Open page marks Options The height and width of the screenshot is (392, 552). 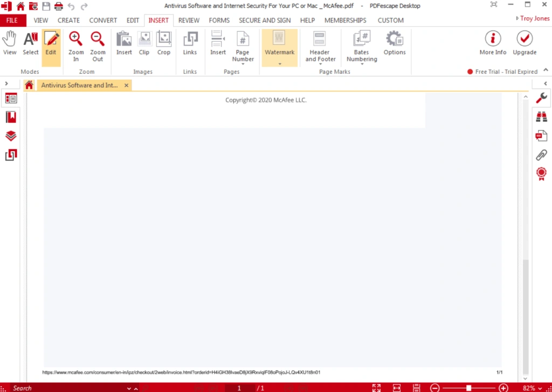394,44
